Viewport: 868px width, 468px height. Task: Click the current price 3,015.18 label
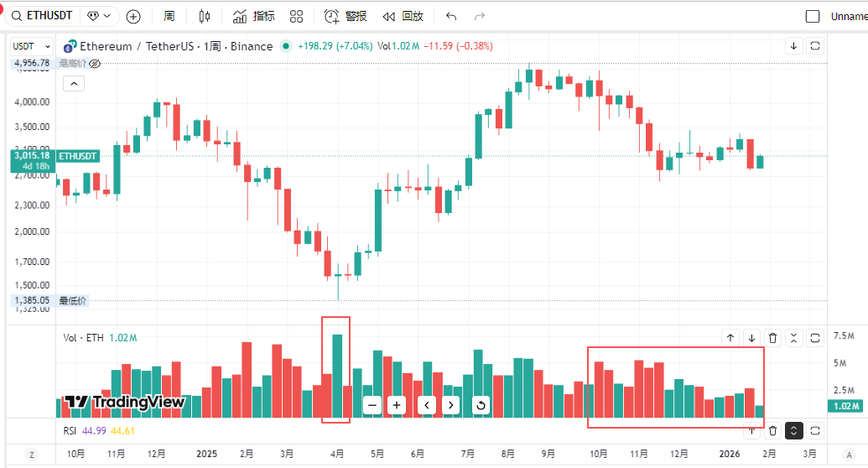point(32,161)
